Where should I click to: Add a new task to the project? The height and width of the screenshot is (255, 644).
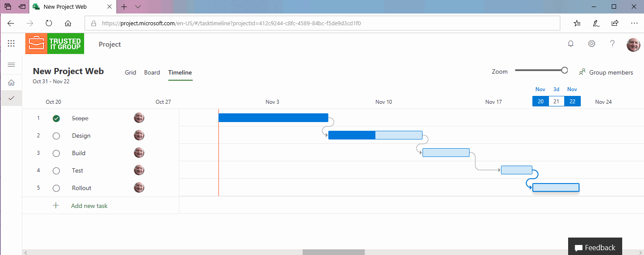click(89, 205)
